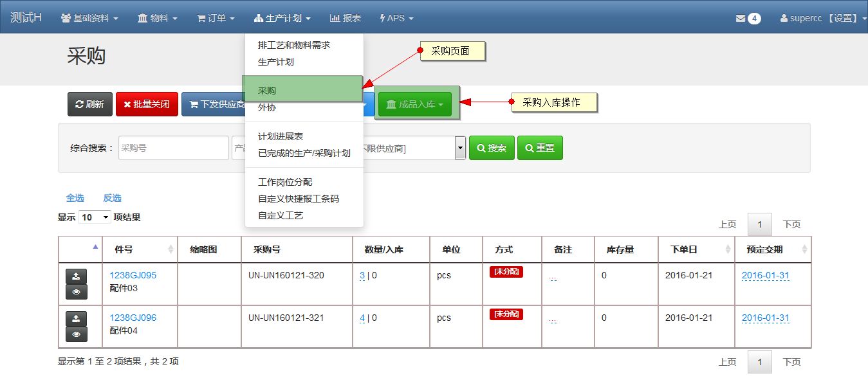
Task: Click the green 搜索 search button
Action: 492,148
